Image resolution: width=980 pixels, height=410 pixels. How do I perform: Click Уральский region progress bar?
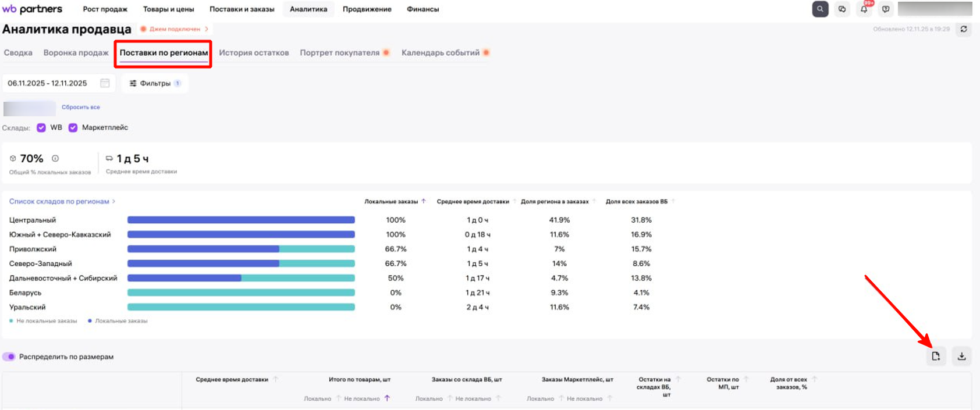click(x=241, y=307)
